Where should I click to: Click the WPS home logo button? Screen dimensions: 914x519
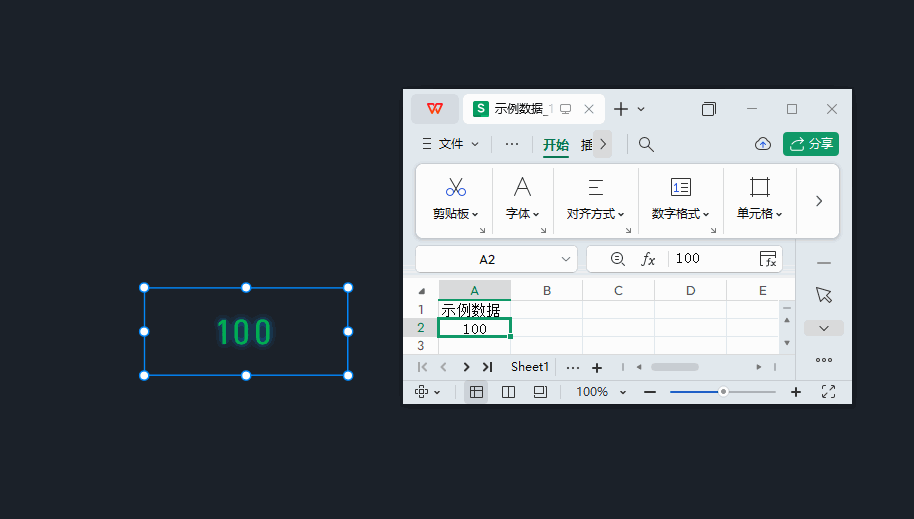[435, 109]
